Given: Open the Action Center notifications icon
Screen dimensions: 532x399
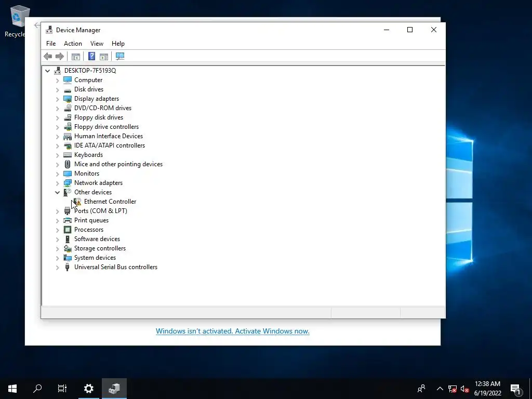Looking at the screenshot, I should click(515, 389).
